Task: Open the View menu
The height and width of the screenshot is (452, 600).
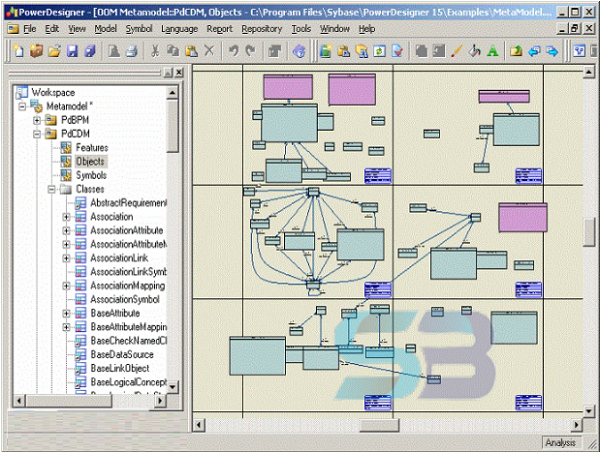Action: [x=77, y=29]
